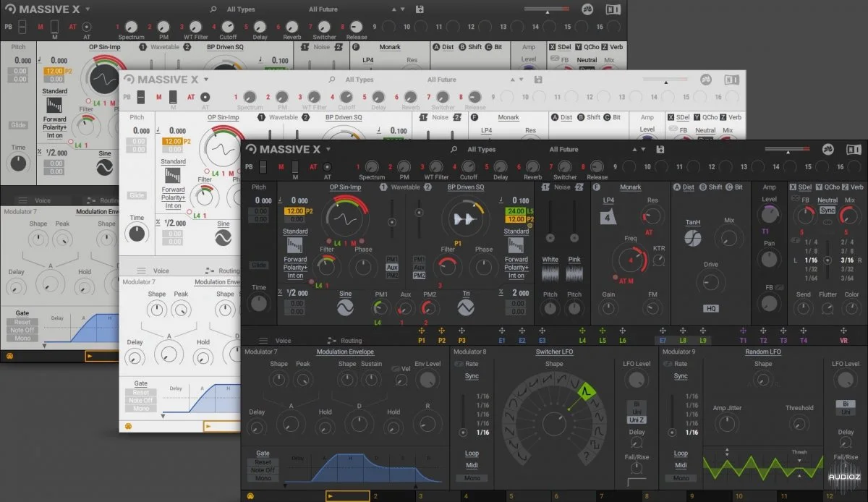
Task: Switch to the Routing tab
Action: coord(351,341)
